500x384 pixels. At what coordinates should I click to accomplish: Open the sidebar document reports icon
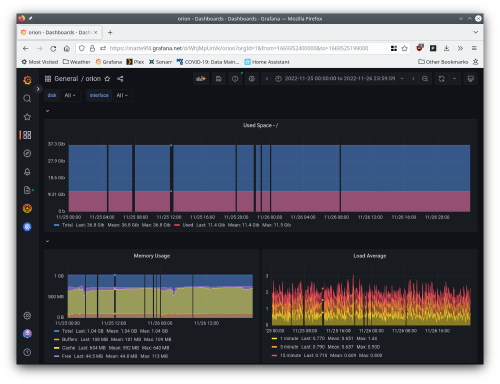tap(27, 190)
